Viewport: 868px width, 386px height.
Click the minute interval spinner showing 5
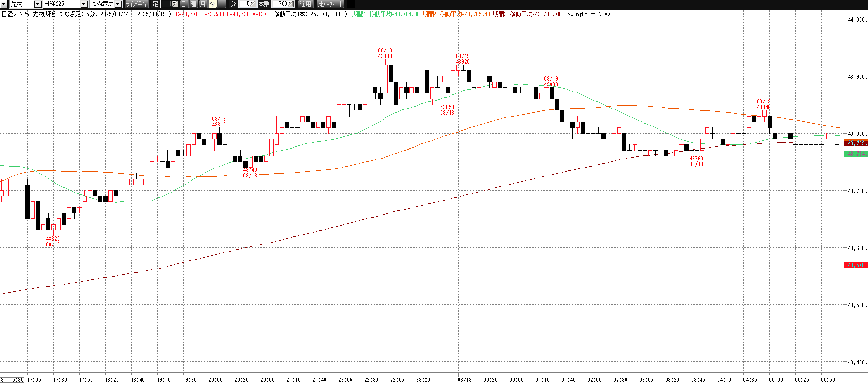(248, 4)
